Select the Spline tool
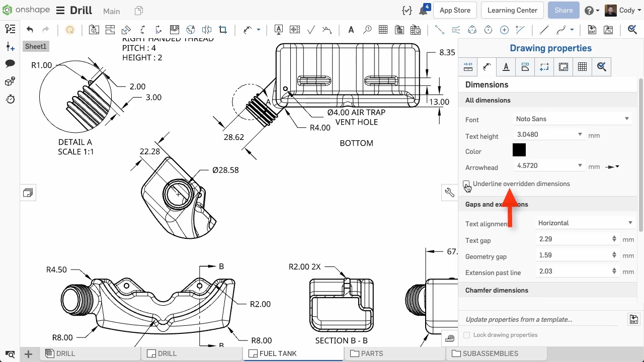This screenshot has height=362, width=644. pos(561,30)
